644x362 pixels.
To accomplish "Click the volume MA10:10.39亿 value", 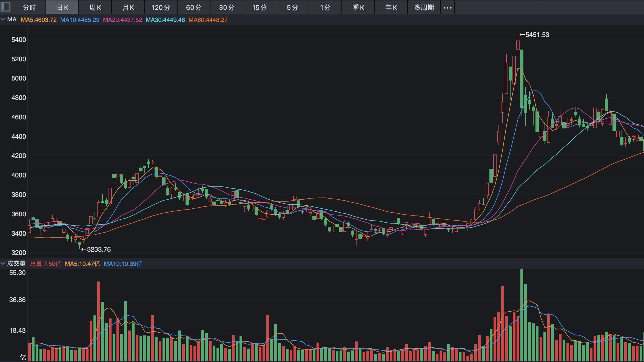I will point(123,264).
